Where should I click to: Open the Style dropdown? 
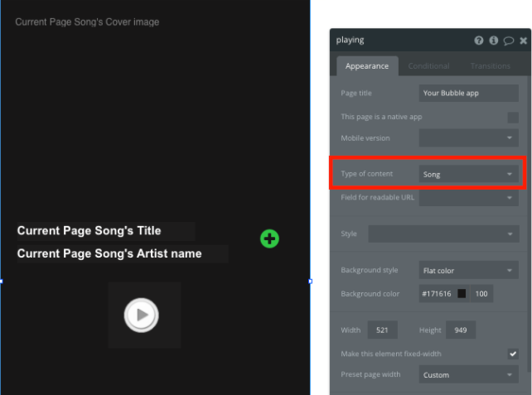click(x=443, y=234)
